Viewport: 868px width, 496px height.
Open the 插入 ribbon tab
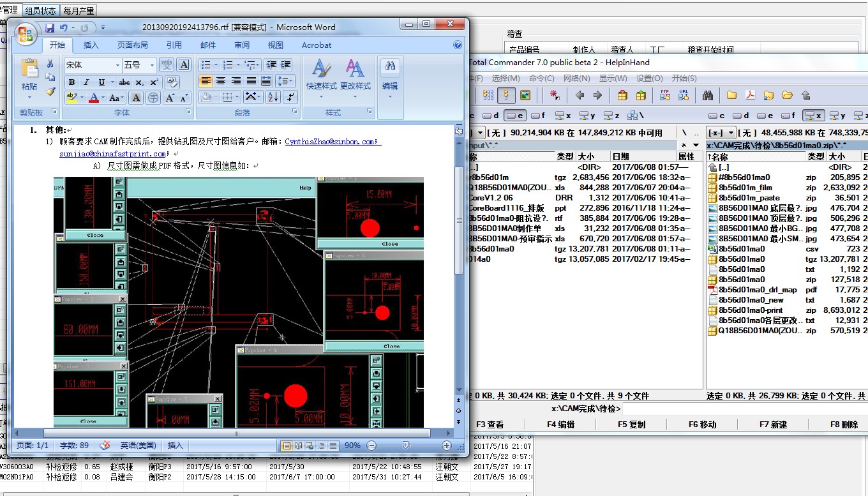click(91, 45)
